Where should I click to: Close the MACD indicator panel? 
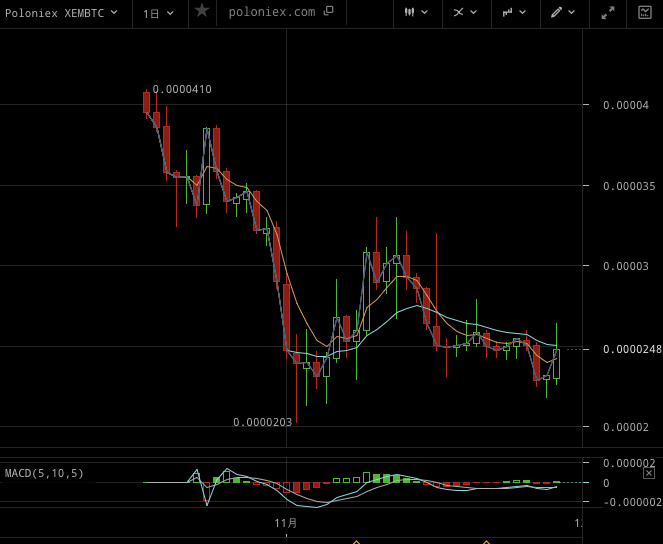pos(649,473)
